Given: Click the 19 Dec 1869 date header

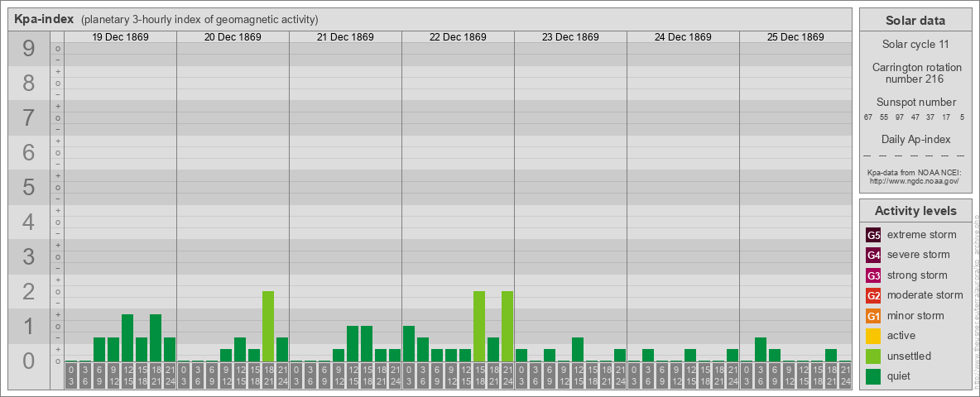Looking at the screenshot, I should [121, 37].
